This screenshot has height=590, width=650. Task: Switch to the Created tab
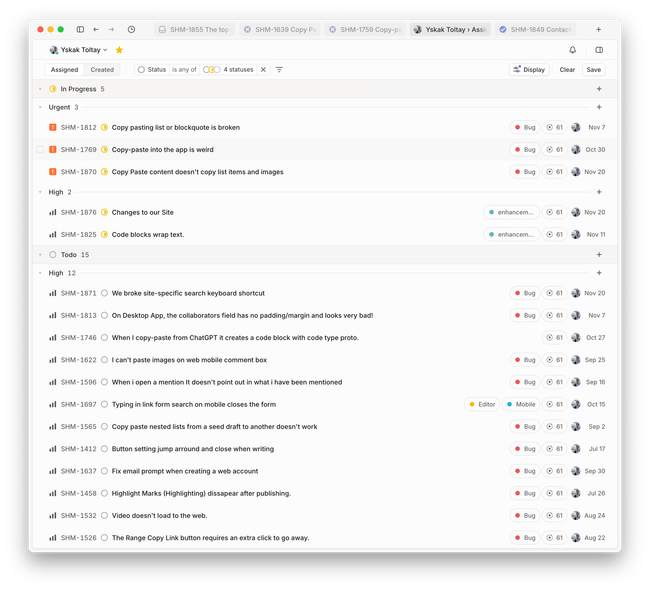102,70
